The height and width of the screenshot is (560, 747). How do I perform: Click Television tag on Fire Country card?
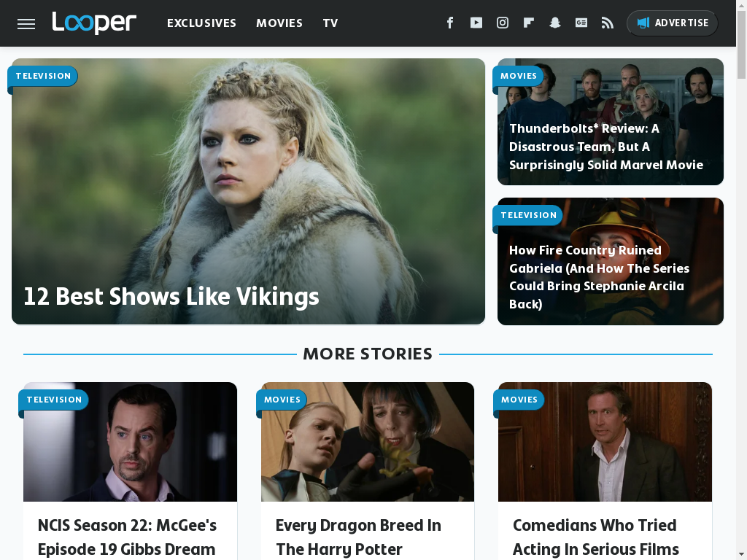528,215
